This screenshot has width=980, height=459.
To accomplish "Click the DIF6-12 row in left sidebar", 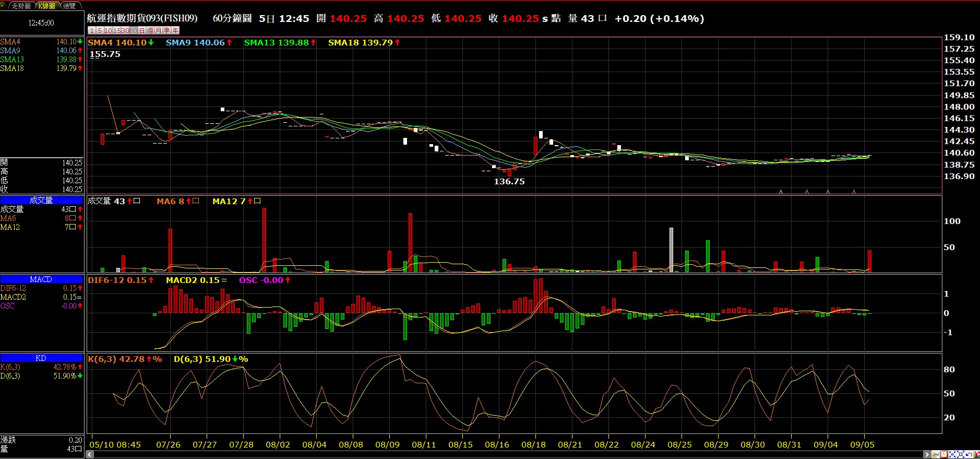I will (x=41, y=288).
